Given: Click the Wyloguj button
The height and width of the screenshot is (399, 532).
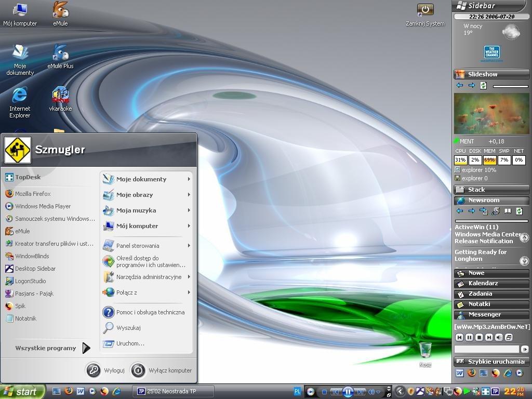Looking at the screenshot, I should tap(105, 370).
